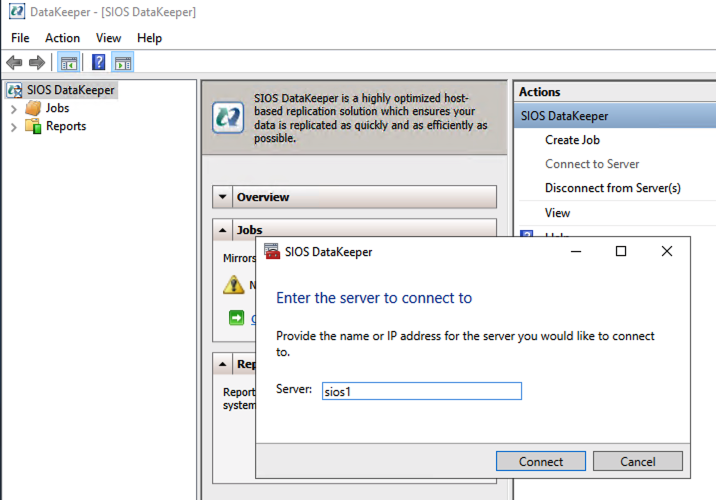Click the dialog's red server title icon
Image resolution: width=716 pixels, height=500 pixels.
click(x=272, y=251)
